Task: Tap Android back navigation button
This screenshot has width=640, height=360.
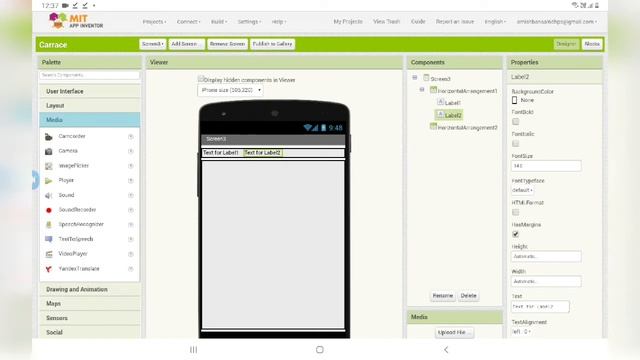Action: [446, 350]
